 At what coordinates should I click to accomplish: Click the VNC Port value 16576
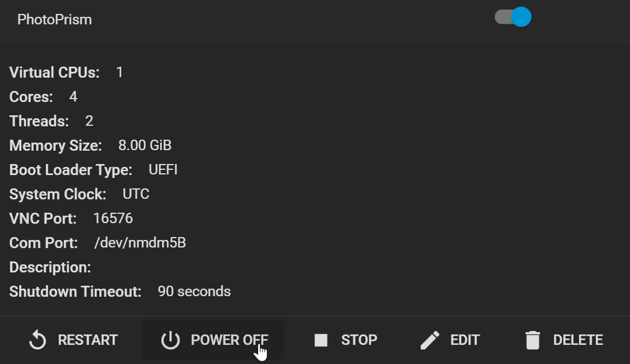pyautogui.click(x=113, y=219)
